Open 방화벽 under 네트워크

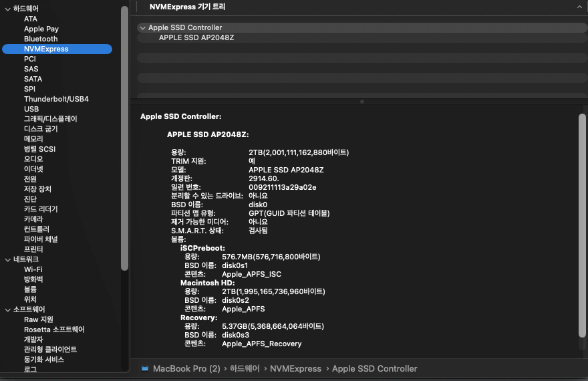(x=33, y=279)
